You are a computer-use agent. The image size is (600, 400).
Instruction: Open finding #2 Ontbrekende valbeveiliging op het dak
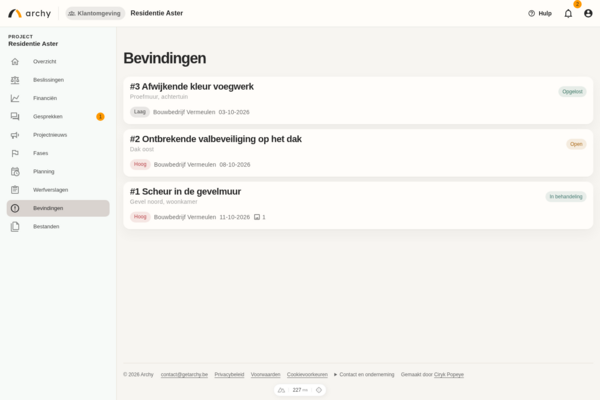[358, 153]
